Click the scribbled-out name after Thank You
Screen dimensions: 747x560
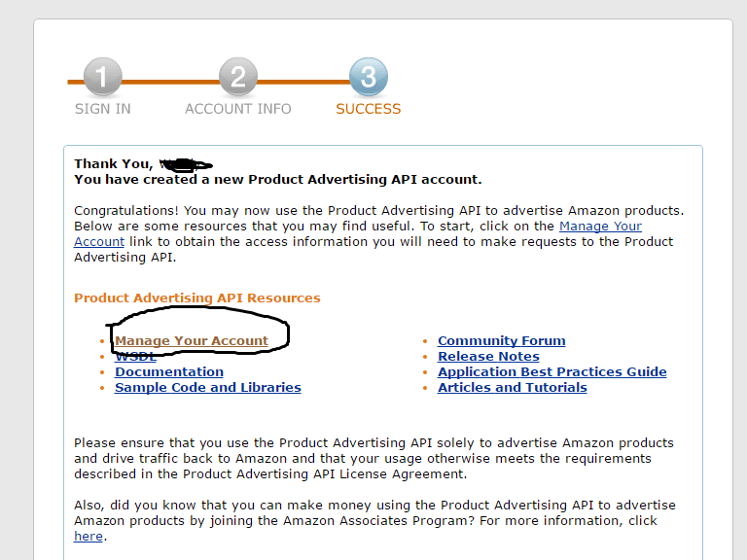[x=186, y=164]
